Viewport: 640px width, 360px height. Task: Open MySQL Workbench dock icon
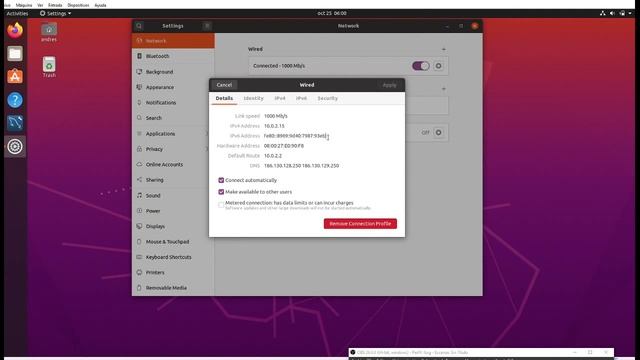[x=15, y=123]
